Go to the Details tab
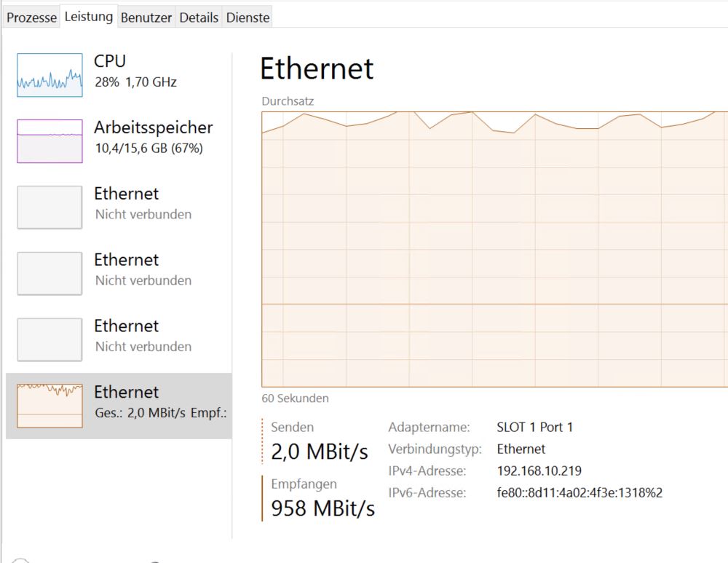The width and height of the screenshot is (728, 563). point(199,17)
